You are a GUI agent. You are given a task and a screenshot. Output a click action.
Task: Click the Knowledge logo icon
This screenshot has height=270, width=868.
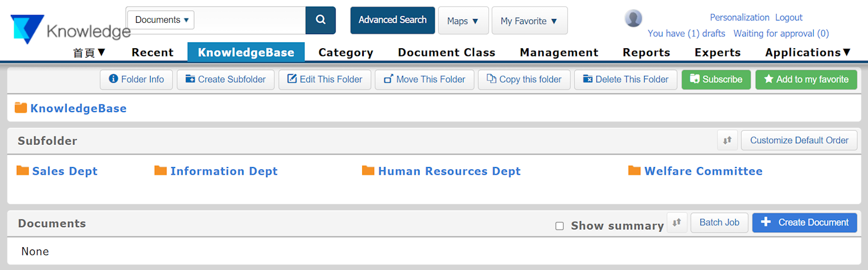[27, 28]
